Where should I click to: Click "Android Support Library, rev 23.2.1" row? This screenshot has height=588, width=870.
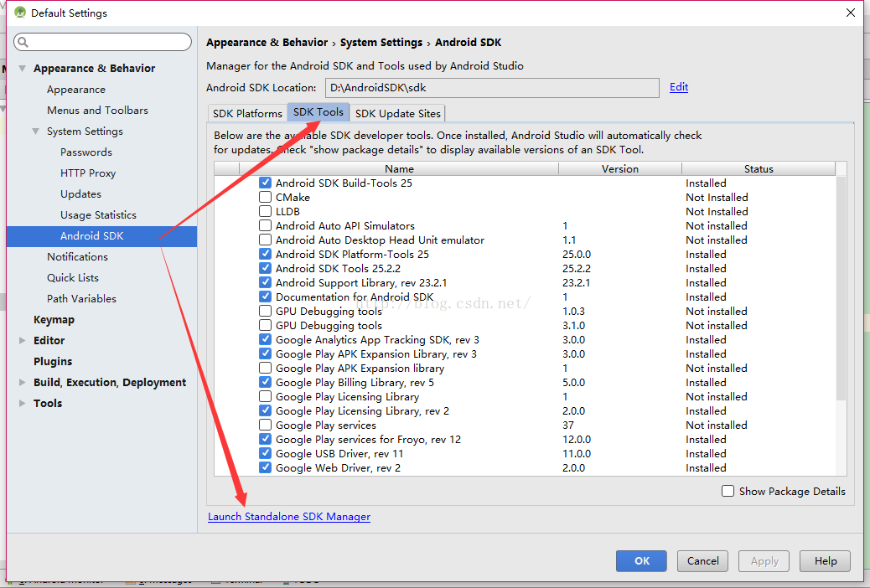(x=525, y=282)
